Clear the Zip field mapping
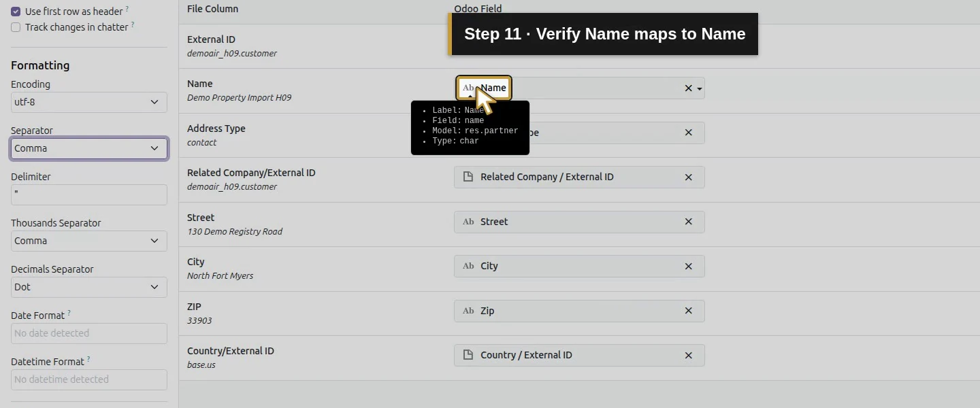 point(688,311)
